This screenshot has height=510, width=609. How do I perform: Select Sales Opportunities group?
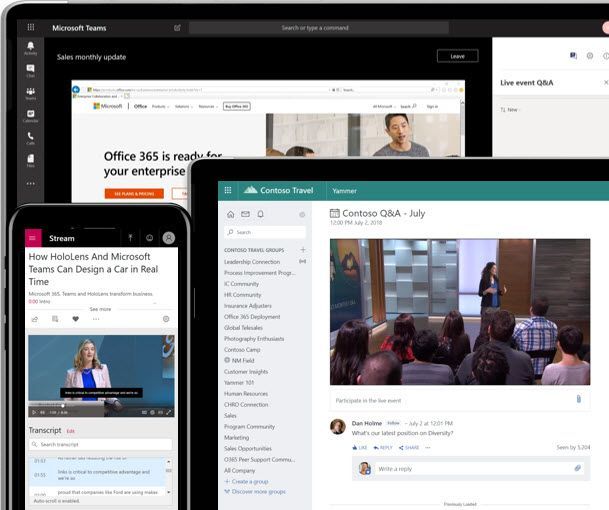pyautogui.click(x=248, y=448)
